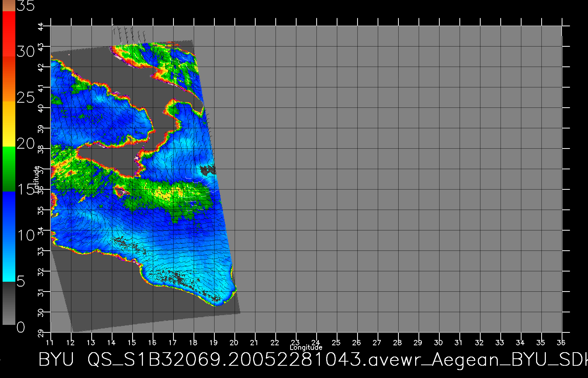Select latitude tick label 34
Image resolution: width=588 pixels, height=378 pixels.
(x=41, y=231)
